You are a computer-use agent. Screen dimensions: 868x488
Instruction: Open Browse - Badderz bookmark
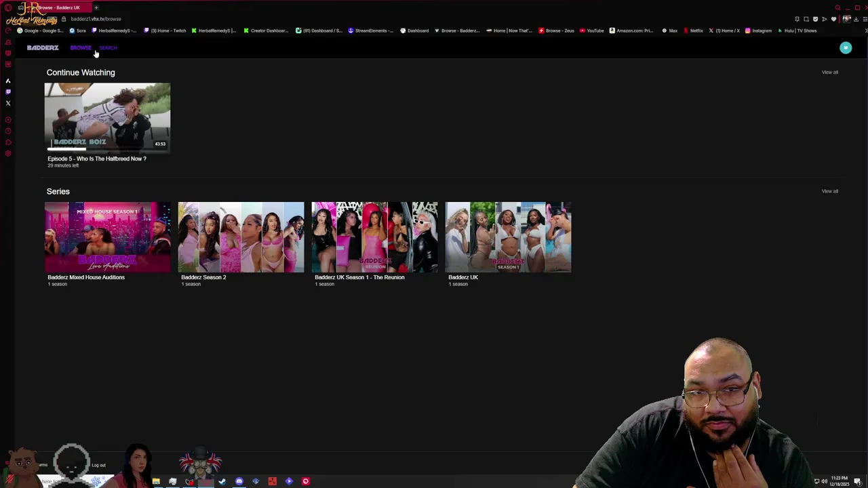tap(456, 30)
